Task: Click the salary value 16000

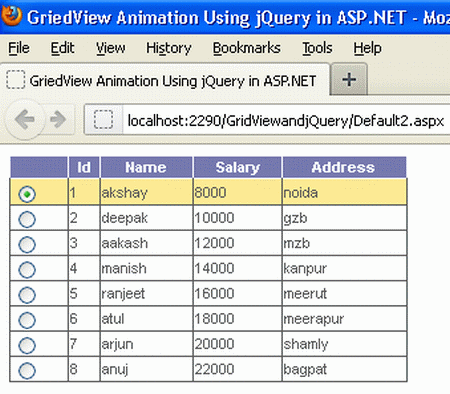Action: click(214, 294)
